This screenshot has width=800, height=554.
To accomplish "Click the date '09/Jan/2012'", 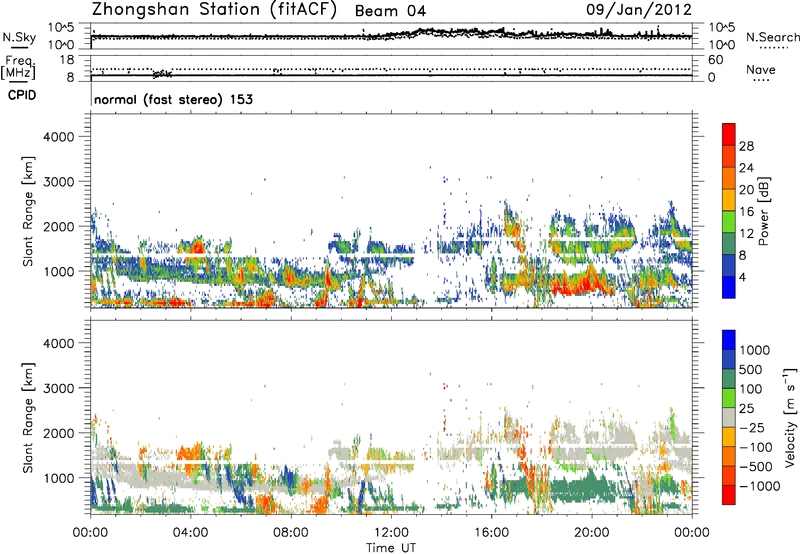I will click(639, 10).
